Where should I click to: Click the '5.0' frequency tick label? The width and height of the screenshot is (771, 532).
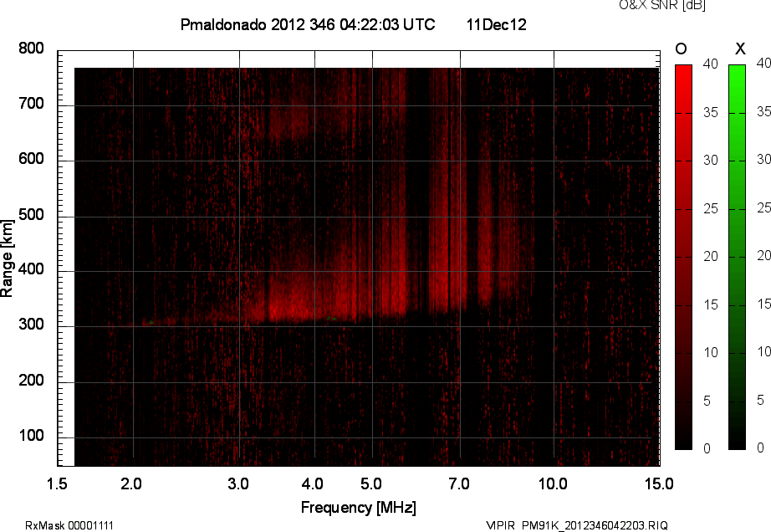pos(371,483)
